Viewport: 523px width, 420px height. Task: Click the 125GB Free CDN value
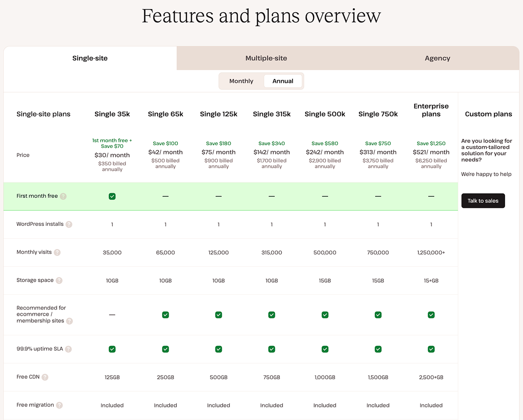112,377
